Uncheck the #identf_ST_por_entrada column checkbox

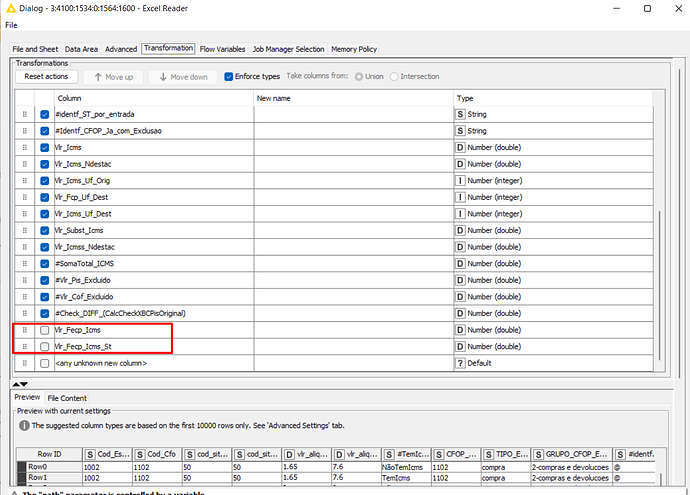click(44, 114)
